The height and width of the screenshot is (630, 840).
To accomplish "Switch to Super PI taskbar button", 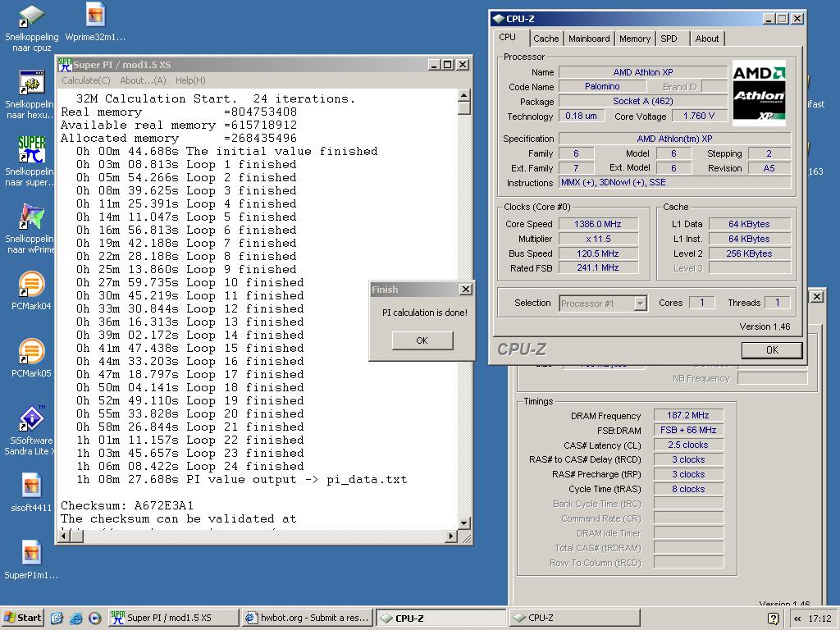I will (x=173, y=618).
